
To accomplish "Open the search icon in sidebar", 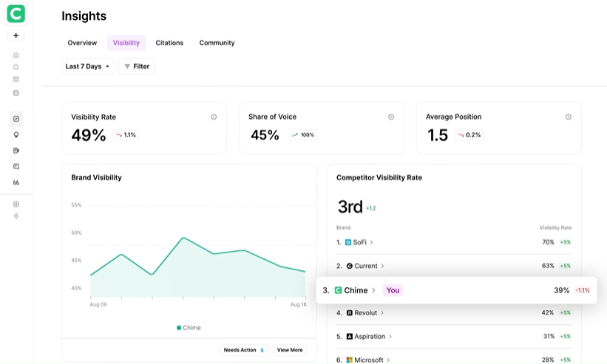I will pyautogui.click(x=16, y=67).
